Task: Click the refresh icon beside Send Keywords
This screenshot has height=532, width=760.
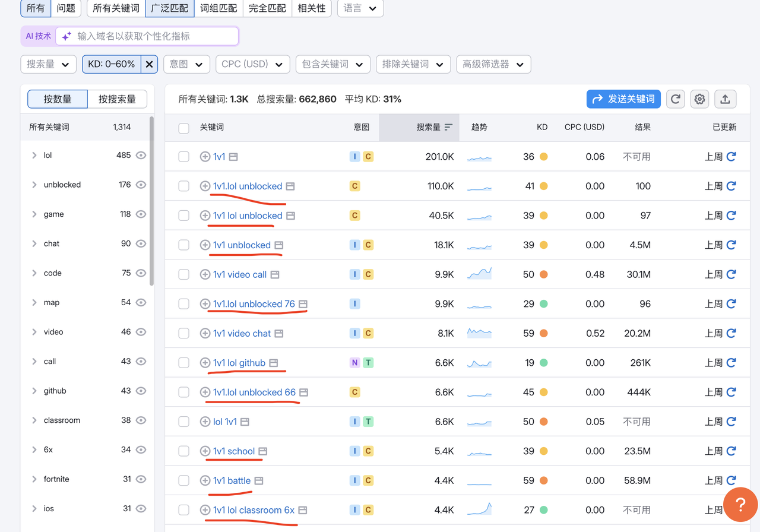Action: 676,99
